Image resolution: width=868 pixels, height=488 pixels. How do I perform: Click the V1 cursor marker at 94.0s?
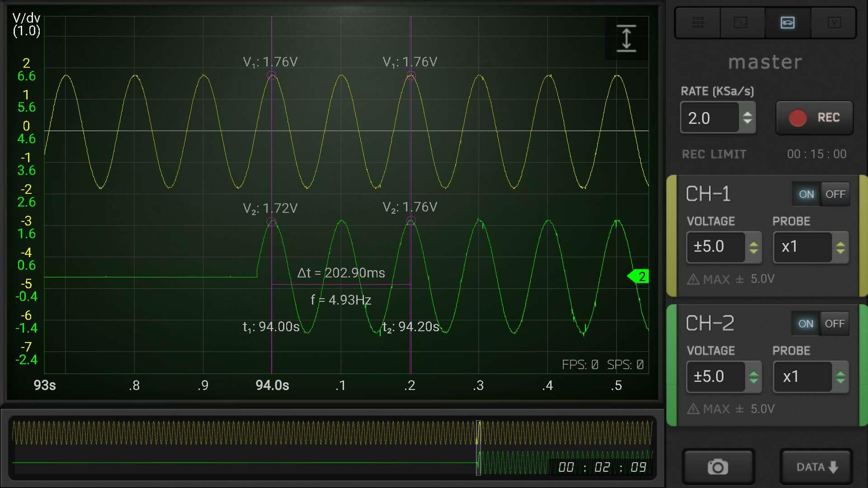[271, 75]
